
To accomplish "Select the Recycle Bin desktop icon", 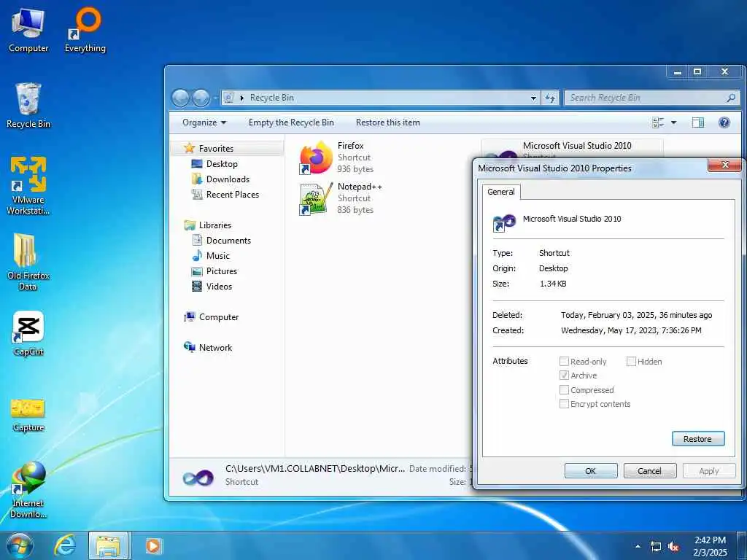I will (x=28, y=106).
